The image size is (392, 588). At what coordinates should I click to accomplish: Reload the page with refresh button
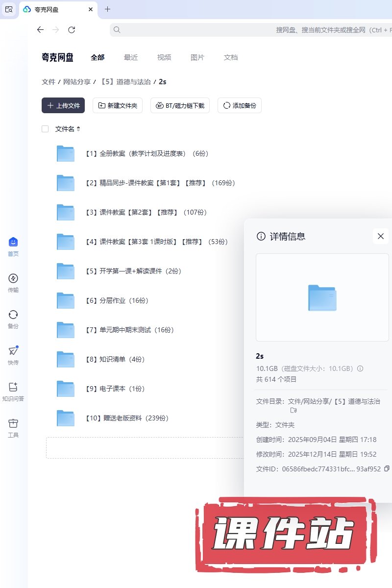[72, 30]
